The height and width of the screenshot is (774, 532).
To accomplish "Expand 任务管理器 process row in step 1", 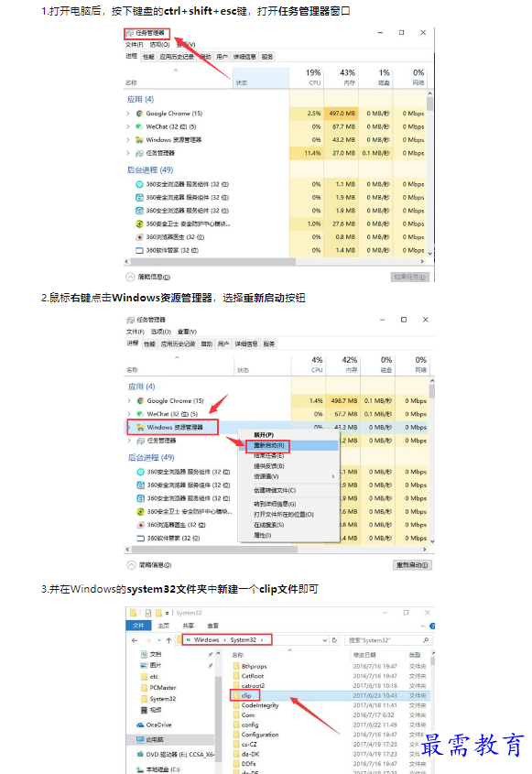I will coord(128,154).
